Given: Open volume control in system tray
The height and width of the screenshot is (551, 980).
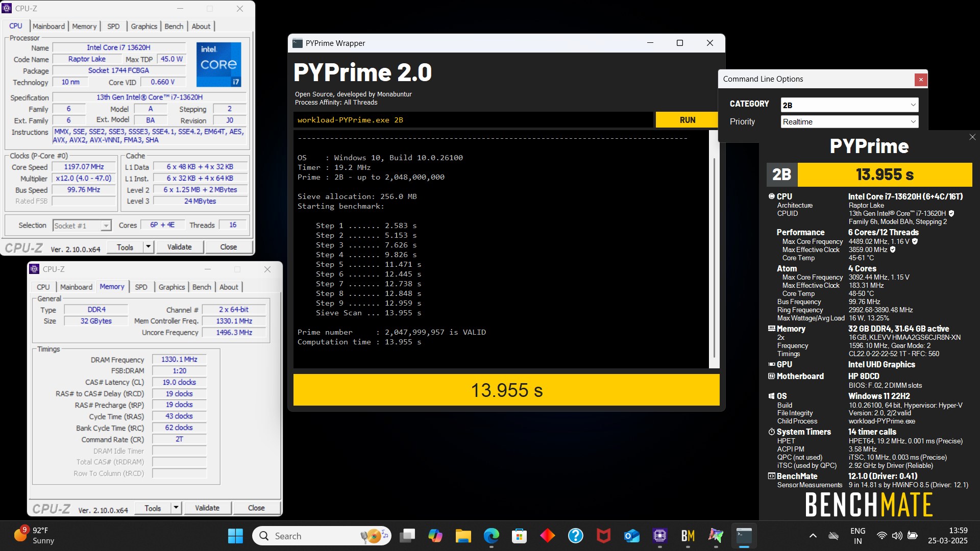Looking at the screenshot, I should coord(897,536).
